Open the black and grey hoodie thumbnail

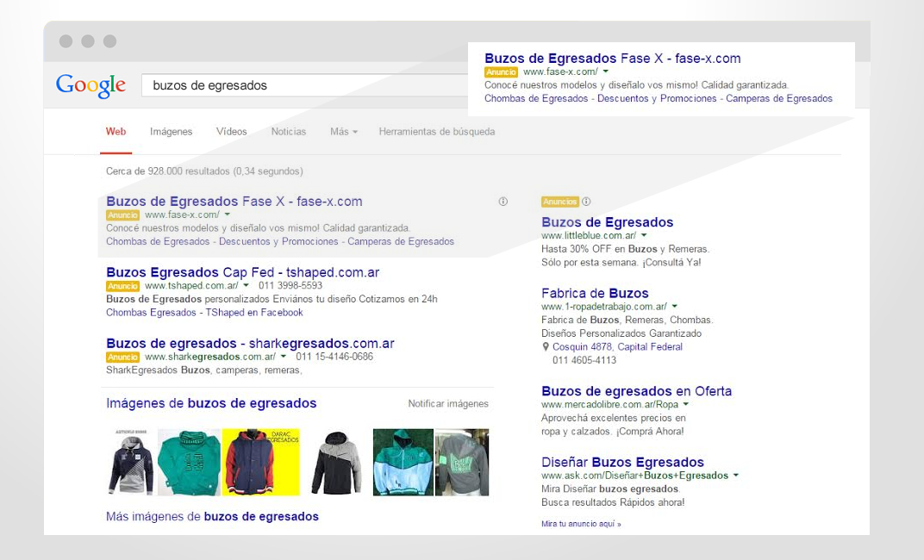336,463
